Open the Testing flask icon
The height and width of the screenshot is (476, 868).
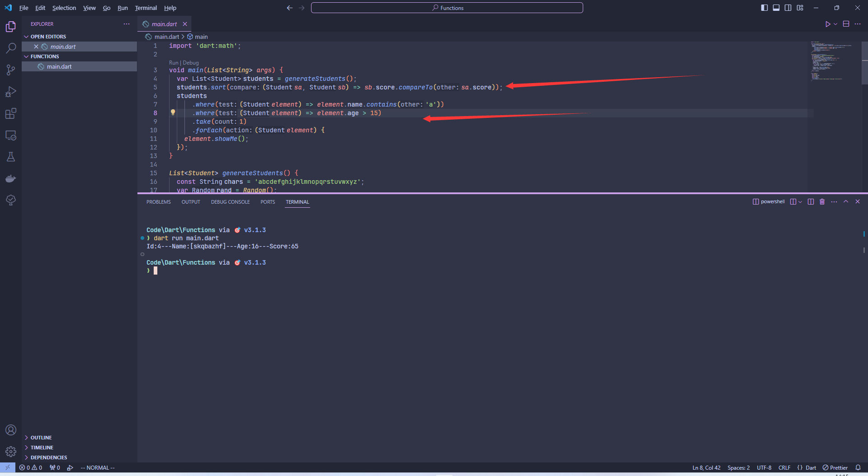[x=11, y=157]
